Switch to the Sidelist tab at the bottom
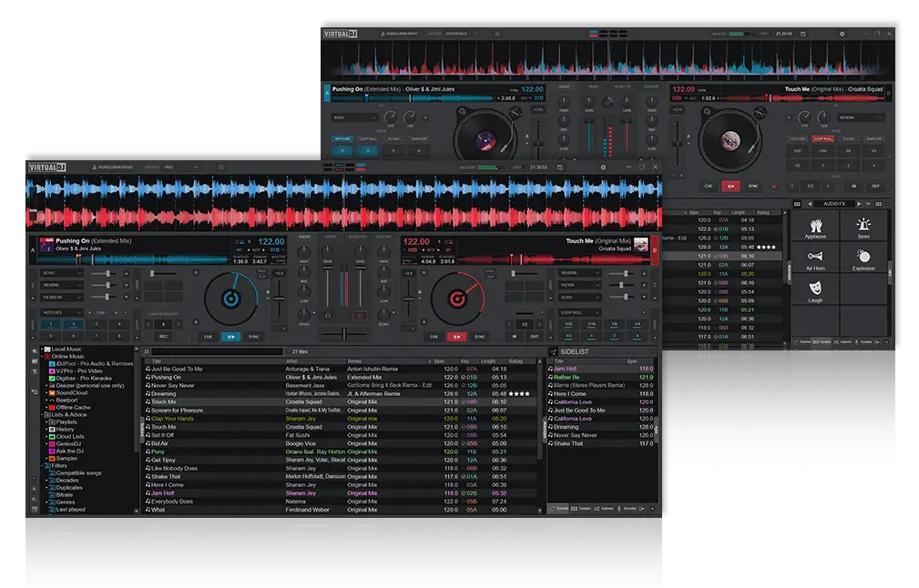The height and width of the screenshot is (588, 919). [x=559, y=508]
